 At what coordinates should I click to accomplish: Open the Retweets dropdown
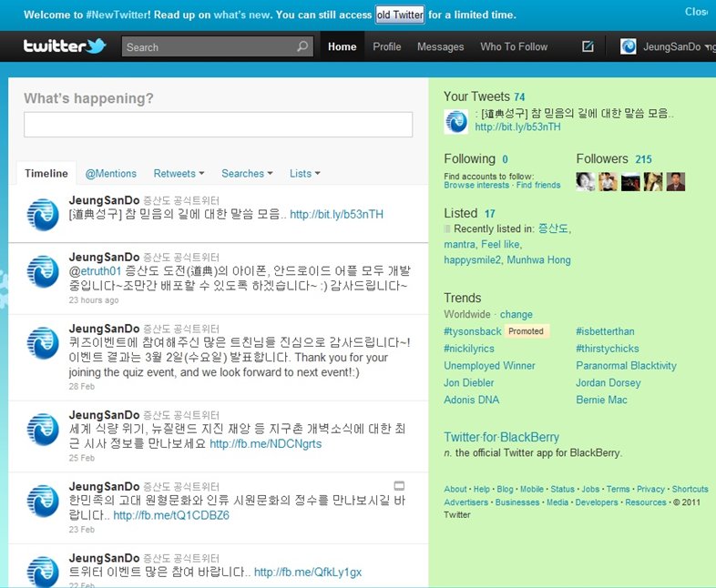click(x=179, y=174)
